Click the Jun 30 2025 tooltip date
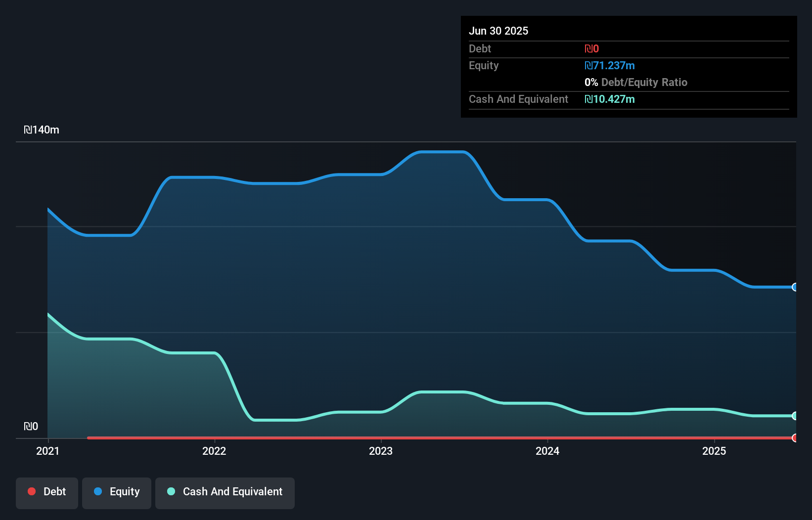 [x=498, y=31]
